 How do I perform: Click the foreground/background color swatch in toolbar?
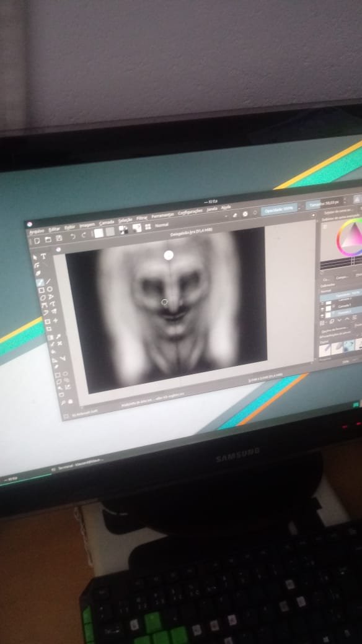click(123, 230)
